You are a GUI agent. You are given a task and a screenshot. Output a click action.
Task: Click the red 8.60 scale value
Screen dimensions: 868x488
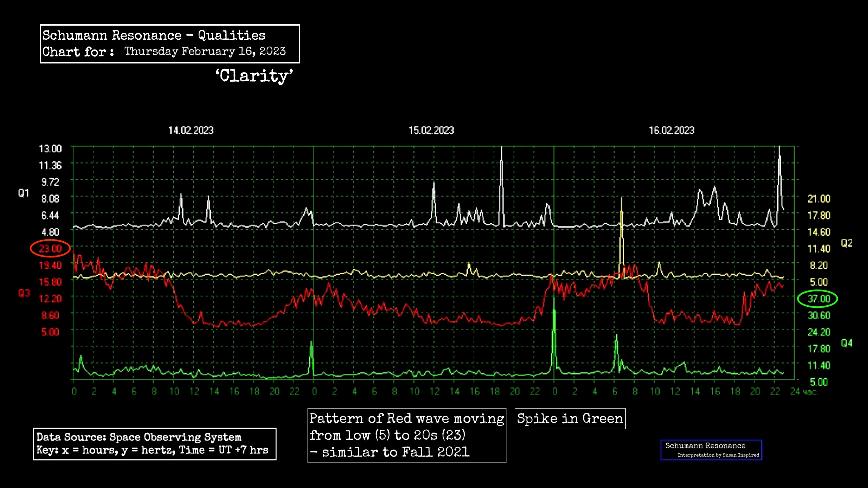click(50, 315)
